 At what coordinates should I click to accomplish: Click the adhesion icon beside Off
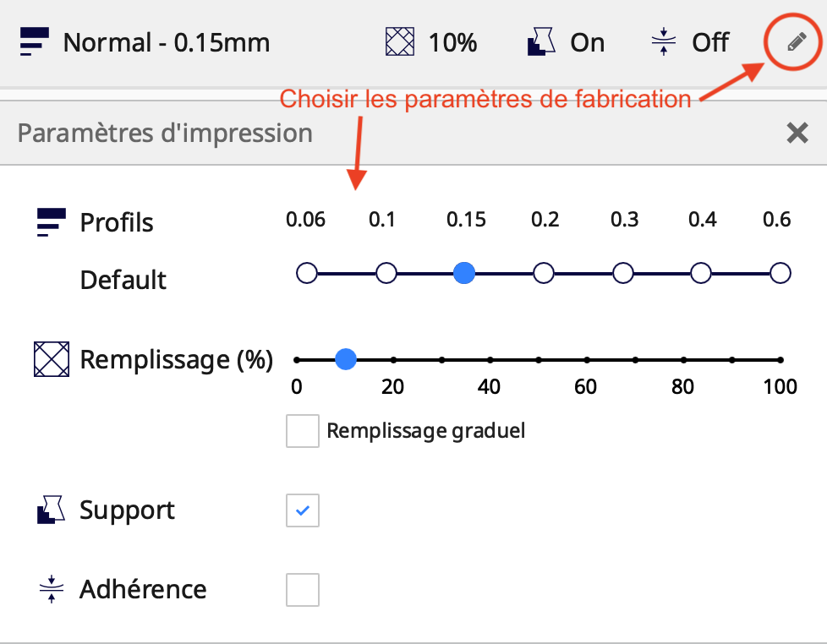click(665, 41)
